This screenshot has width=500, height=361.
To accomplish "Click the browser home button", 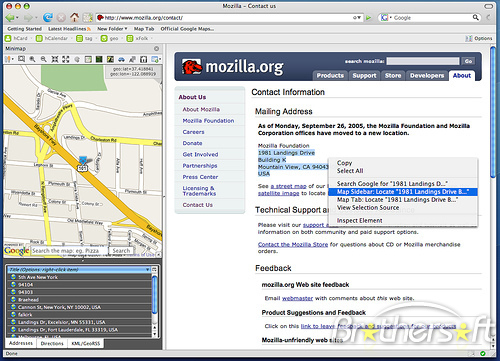I will pos(74,17).
